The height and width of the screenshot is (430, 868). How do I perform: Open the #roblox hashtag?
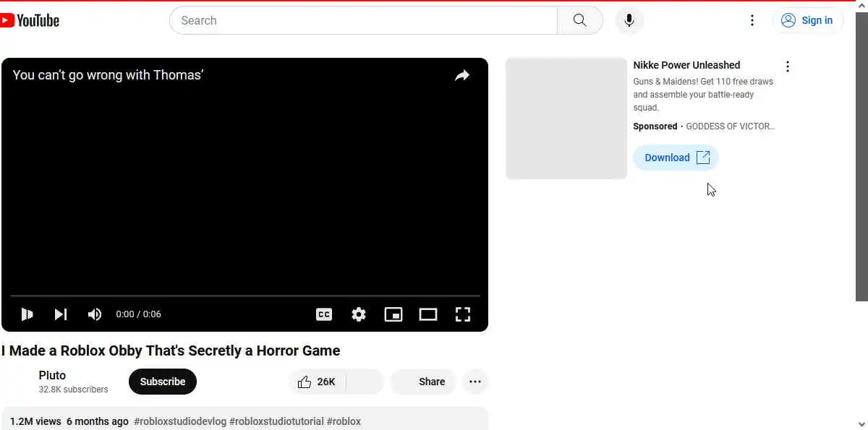click(344, 421)
